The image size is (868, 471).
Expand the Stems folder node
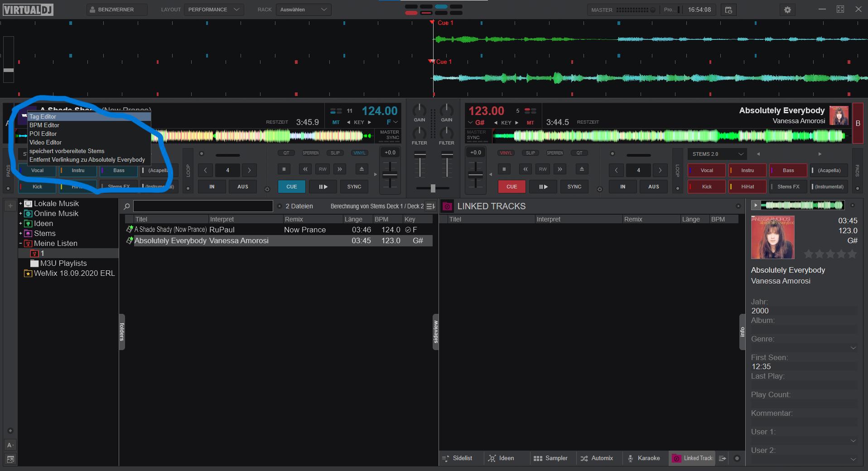click(20, 234)
